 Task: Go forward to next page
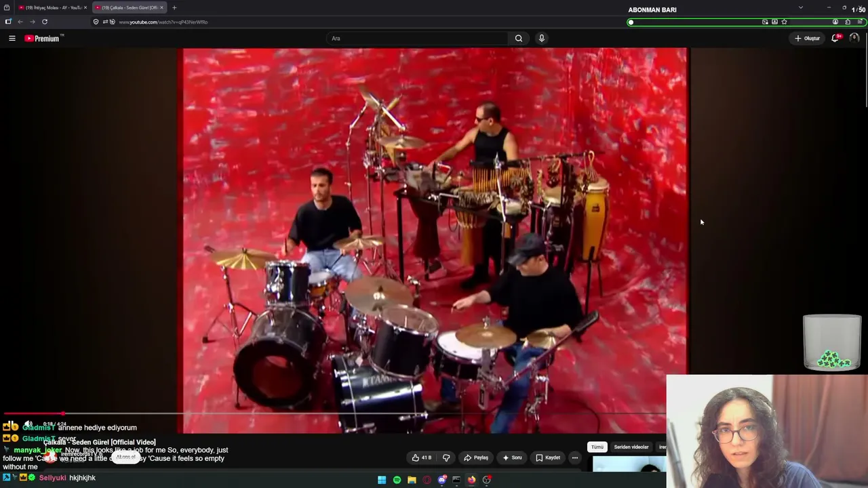33,22
